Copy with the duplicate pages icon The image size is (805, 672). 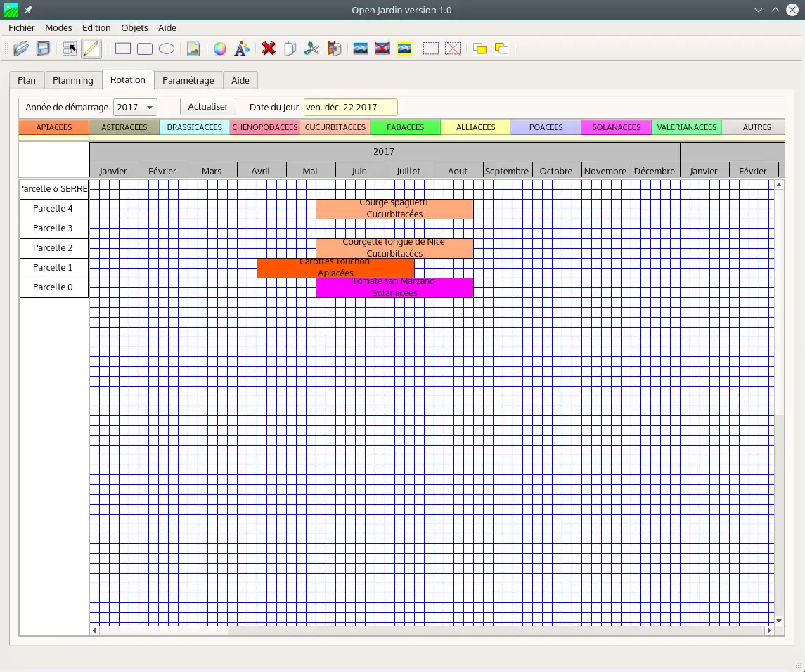point(290,49)
